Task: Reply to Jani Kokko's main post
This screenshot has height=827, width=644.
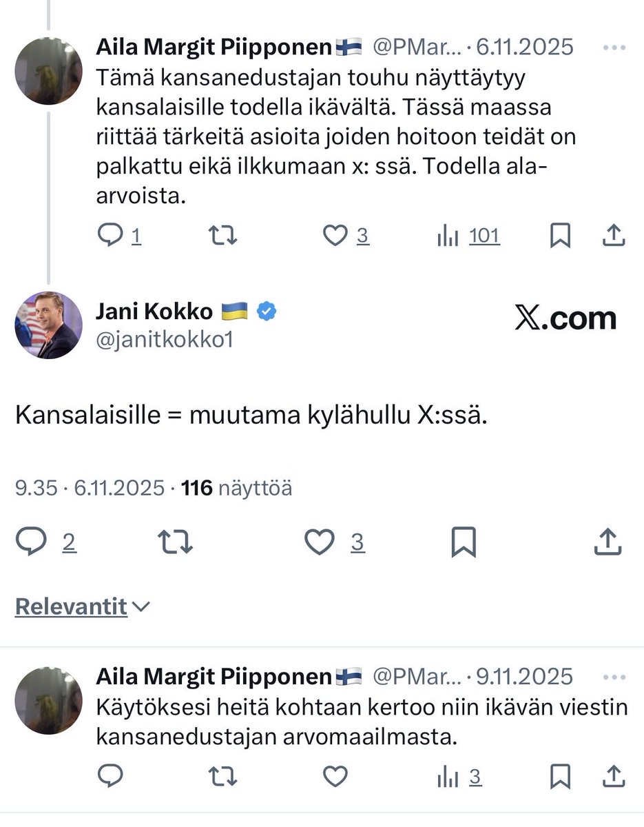Action: point(32,543)
